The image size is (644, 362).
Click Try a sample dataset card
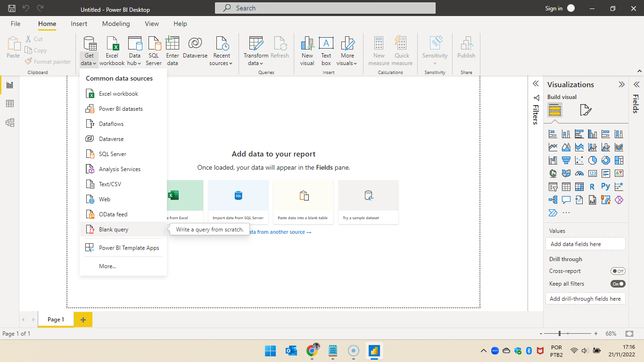point(369,202)
